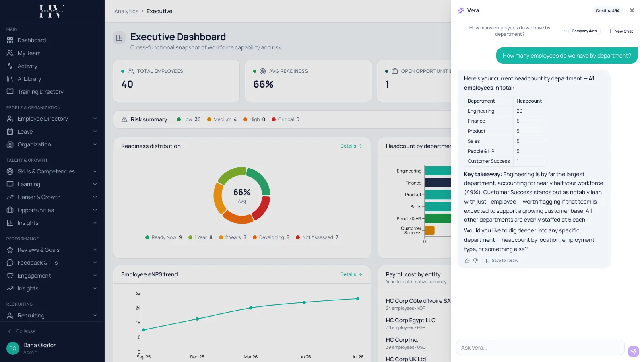Viewport: 644px width, 362px height.
Task: Expand the Leave submenu chevron
Action: (95, 132)
